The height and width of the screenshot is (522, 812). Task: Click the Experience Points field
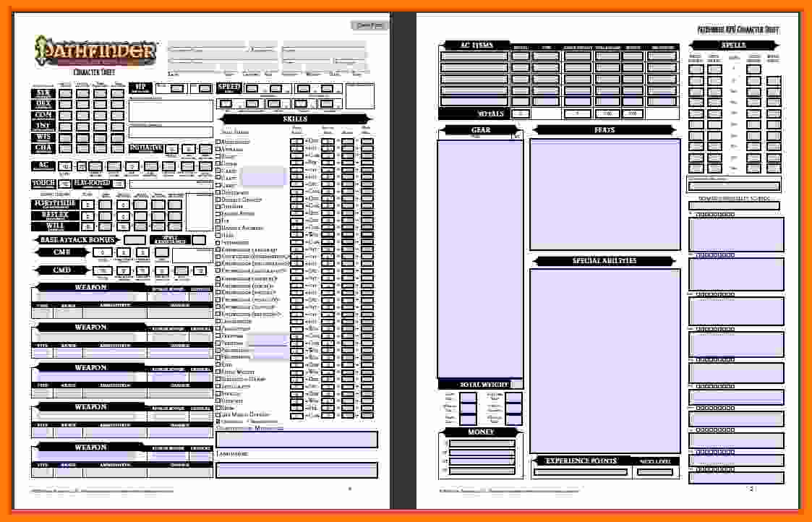tap(581, 472)
